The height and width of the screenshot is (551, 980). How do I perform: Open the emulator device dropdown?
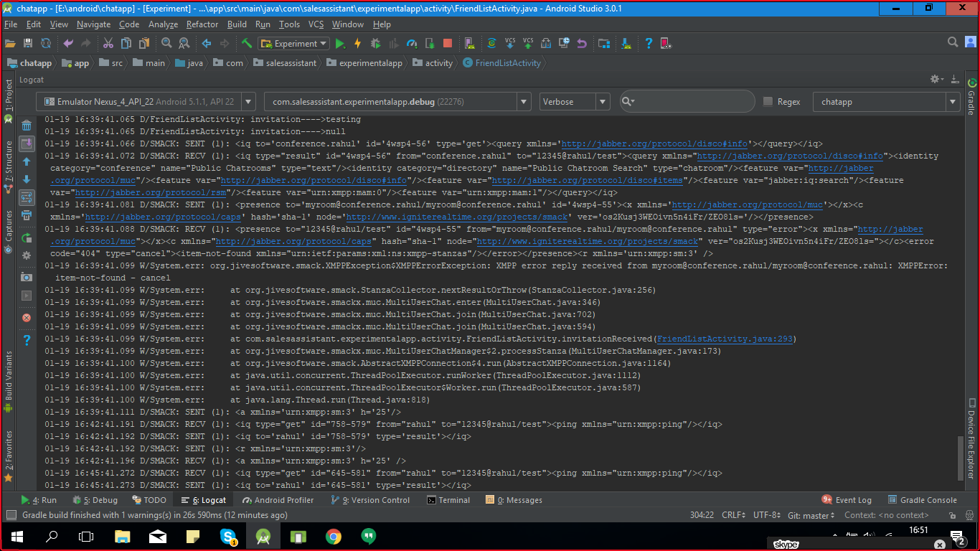(x=248, y=102)
